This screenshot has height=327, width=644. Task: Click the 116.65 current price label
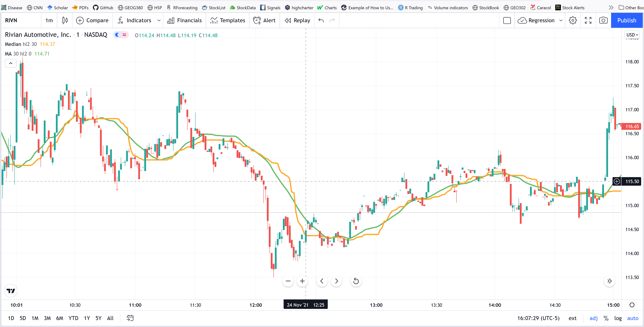coord(632,126)
